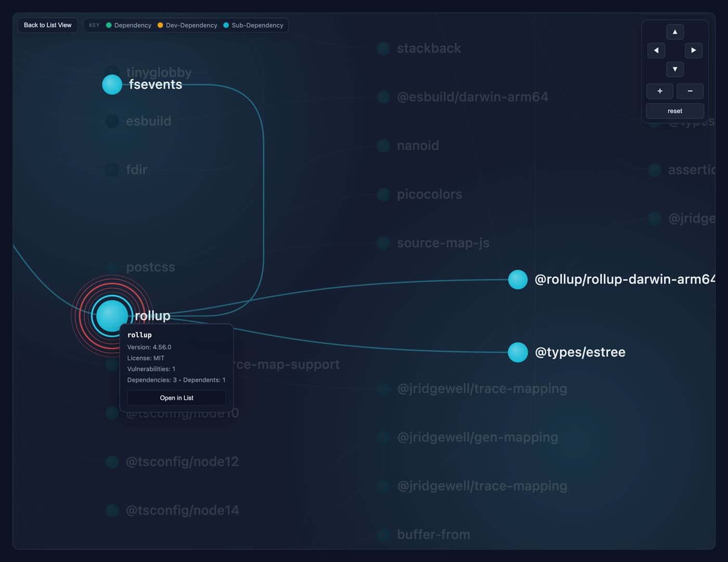Click Back to List View
The image size is (728, 562).
[47, 25]
